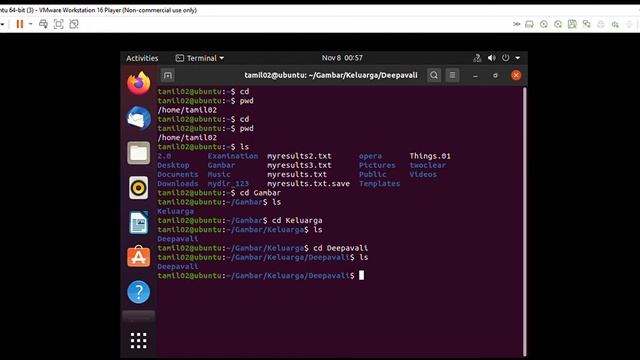Click 'opera' in the ls listing
Image resolution: width=640 pixels, height=360 pixels.
(371, 156)
